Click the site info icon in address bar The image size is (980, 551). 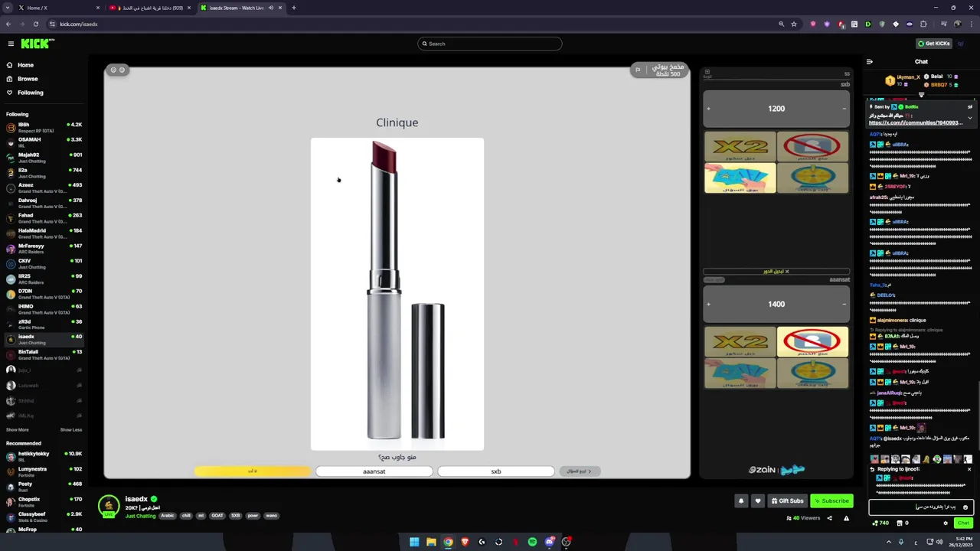coord(52,24)
